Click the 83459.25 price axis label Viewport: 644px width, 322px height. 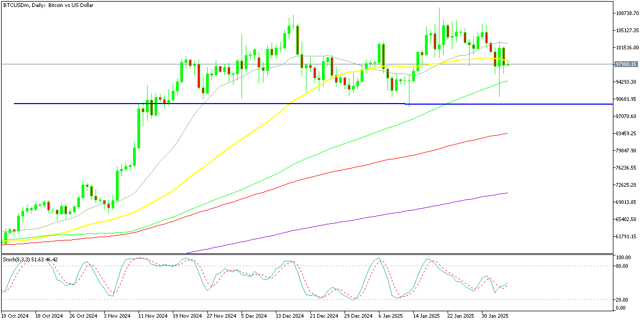point(626,133)
